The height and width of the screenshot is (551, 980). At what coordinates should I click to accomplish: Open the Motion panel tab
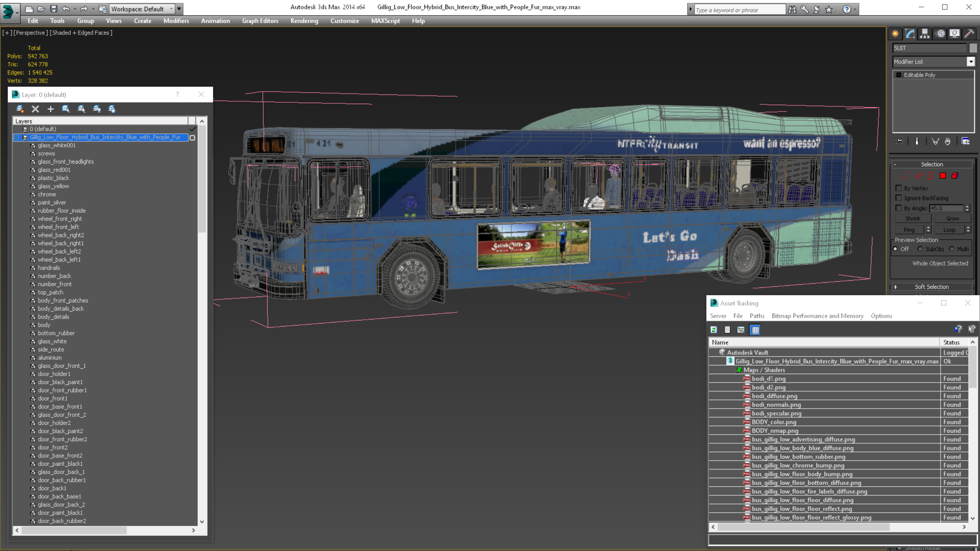point(940,34)
